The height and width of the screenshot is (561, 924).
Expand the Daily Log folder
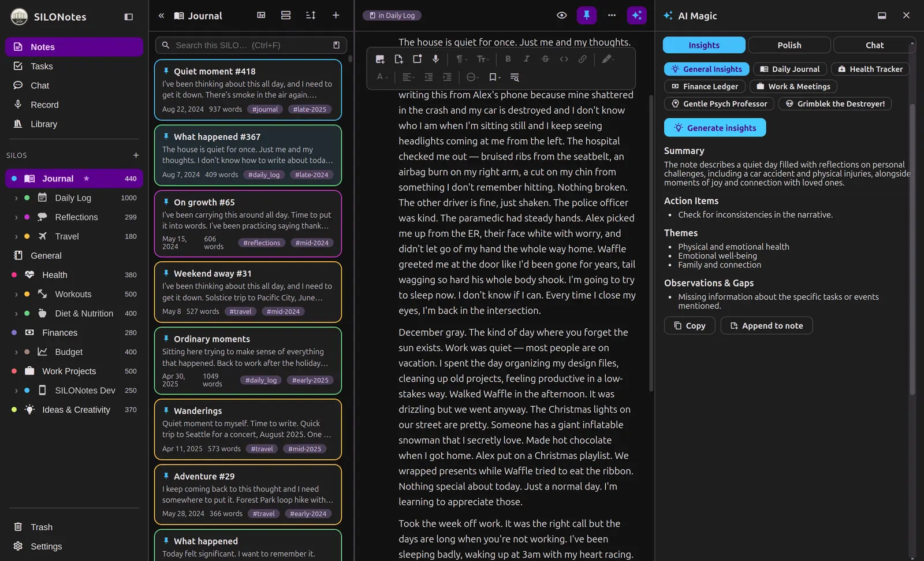coord(16,198)
